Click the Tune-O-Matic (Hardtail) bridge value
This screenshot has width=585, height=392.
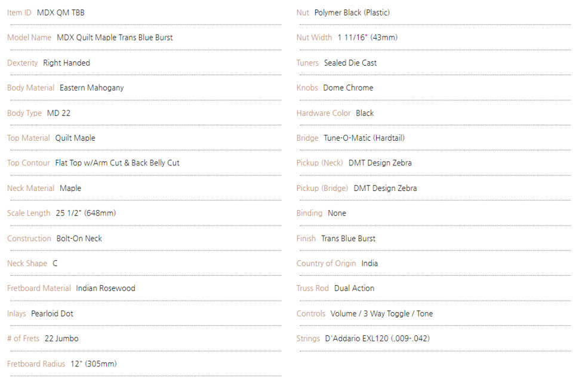pyautogui.click(x=364, y=138)
